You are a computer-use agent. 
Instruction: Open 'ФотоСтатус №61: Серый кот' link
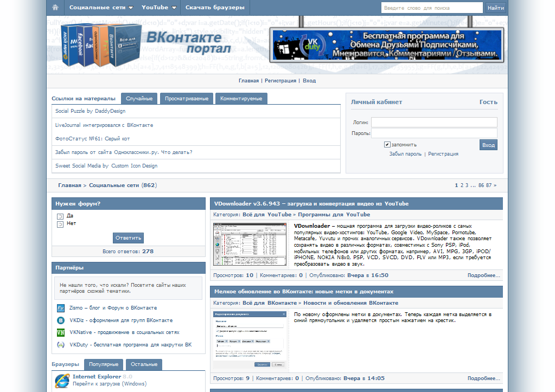pyautogui.click(x=92, y=139)
